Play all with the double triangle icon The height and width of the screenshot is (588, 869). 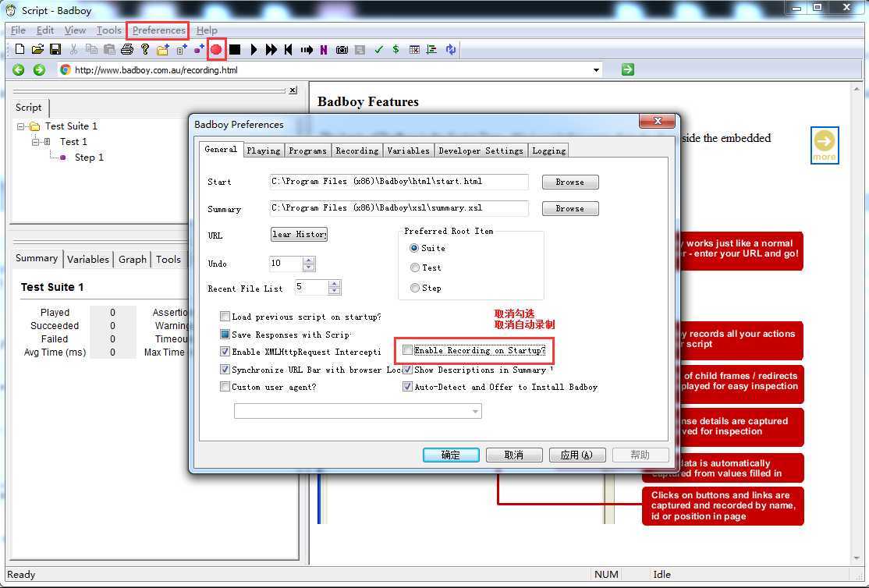[271, 49]
